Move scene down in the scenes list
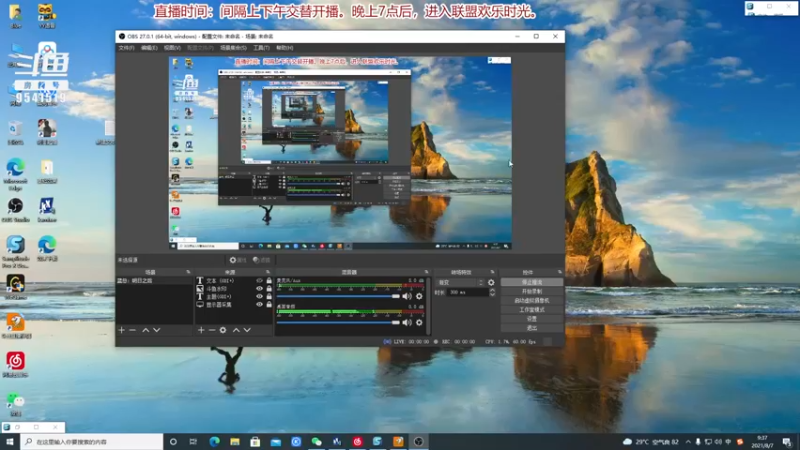Screen dimensions: 800x450 [x=157, y=330]
